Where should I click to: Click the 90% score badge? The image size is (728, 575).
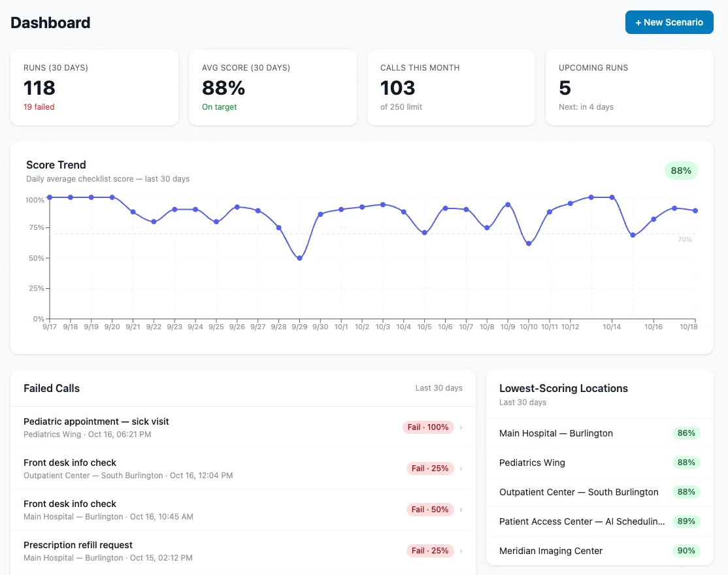coord(686,551)
